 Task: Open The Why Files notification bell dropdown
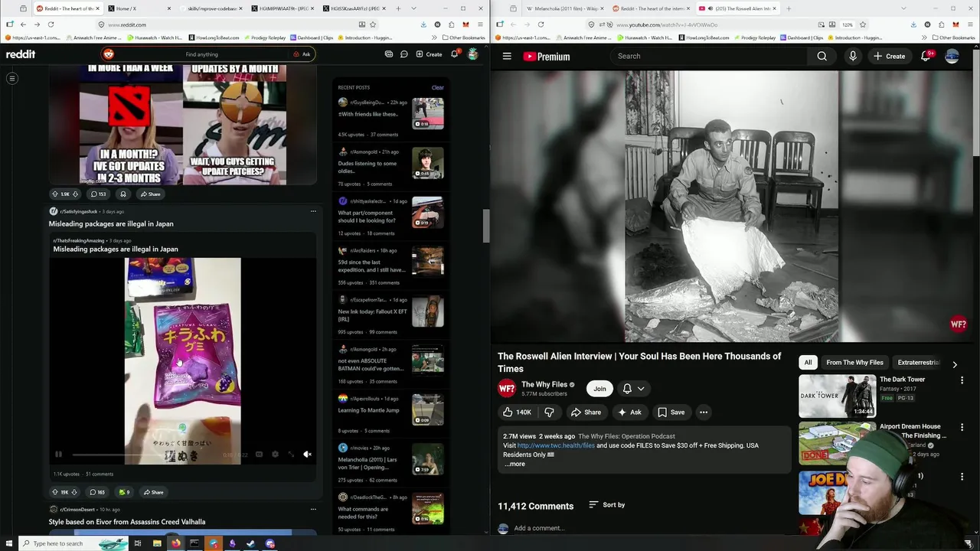tap(633, 389)
